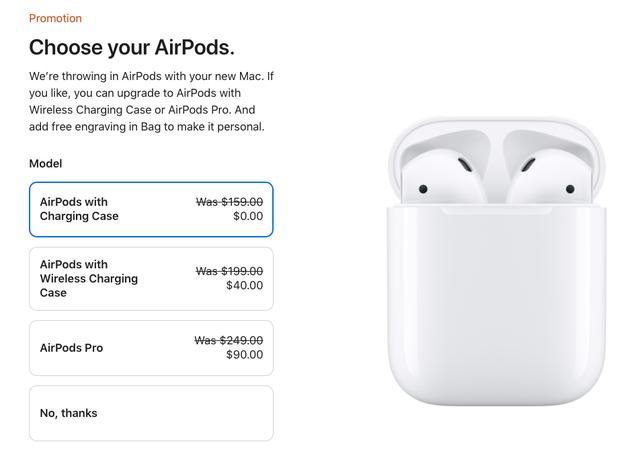The width and height of the screenshot is (640, 456).
Task: Click the struck-through Was $159.00 price
Action: pos(229,202)
